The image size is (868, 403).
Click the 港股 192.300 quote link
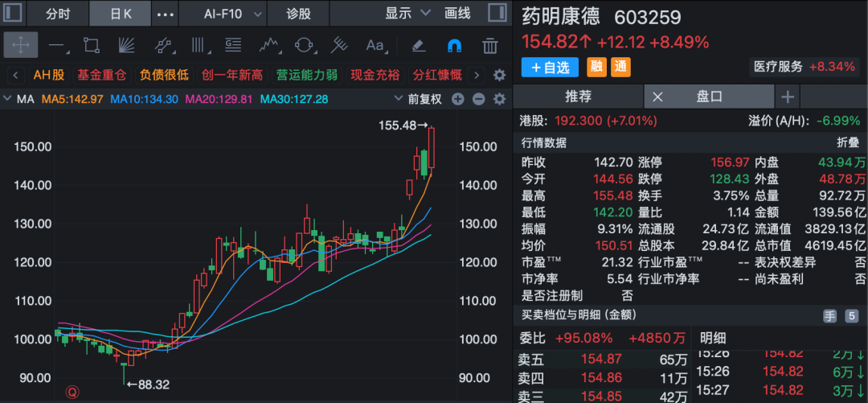point(588,121)
